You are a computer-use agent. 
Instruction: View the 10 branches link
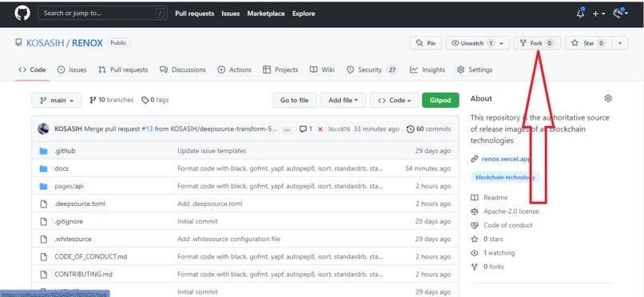pos(111,100)
